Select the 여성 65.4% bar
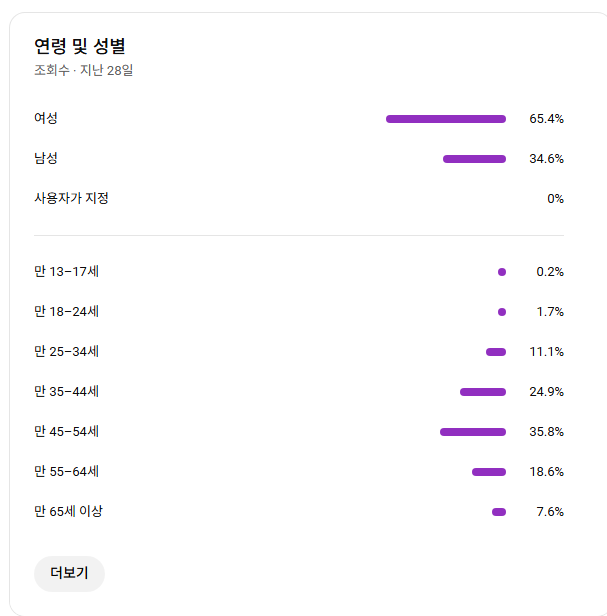Image resolution: width=607 pixels, height=616 pixels. pyautogui.click(x=446, y=119)
